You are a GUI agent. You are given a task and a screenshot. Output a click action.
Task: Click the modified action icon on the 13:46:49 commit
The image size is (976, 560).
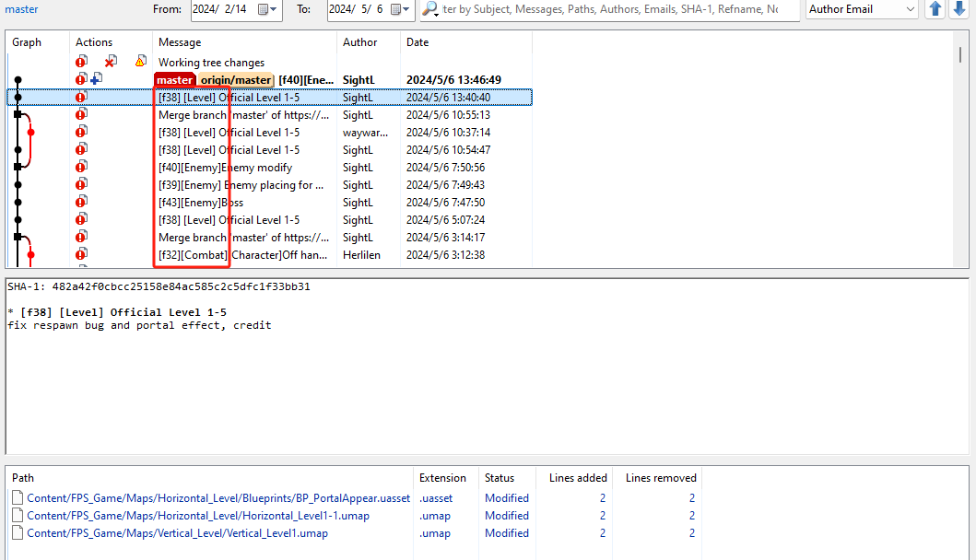(x=81, y=79)
